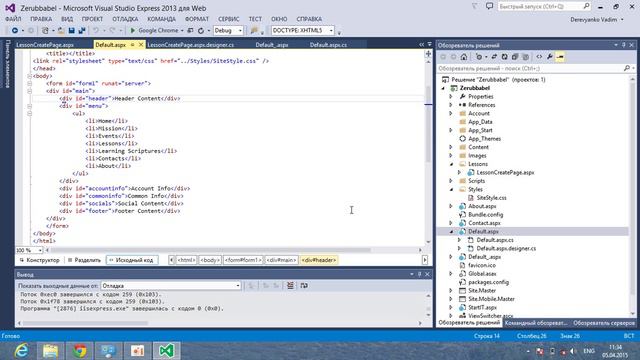This screenshot has width=640, height=360.
Task: Click the Toolbox side panel strip
Action: (7, 64)
